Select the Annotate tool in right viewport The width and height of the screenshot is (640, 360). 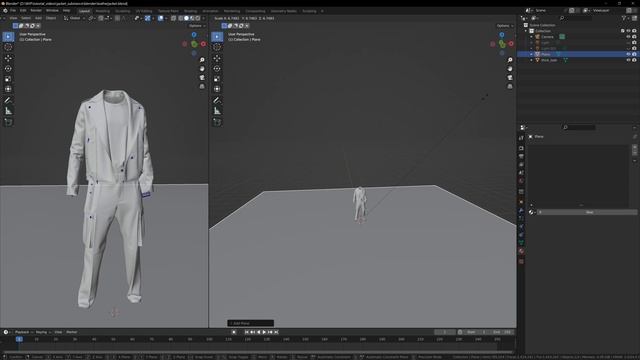(217, 100)
